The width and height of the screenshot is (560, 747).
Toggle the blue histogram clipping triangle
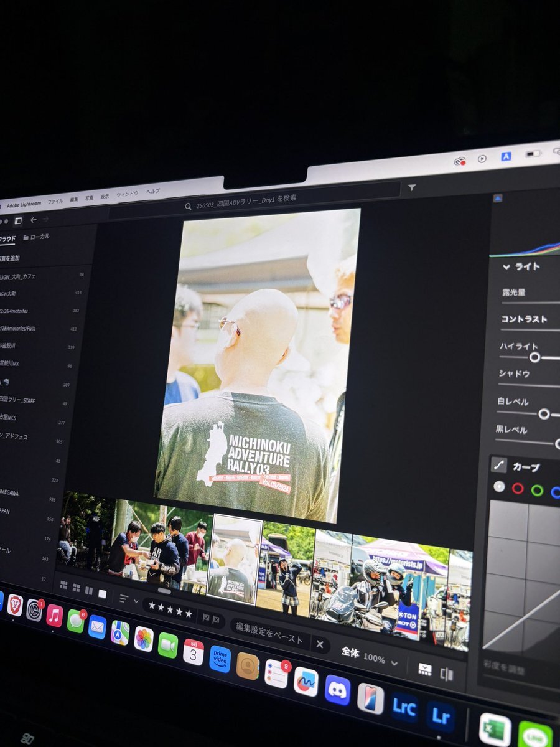497,198
